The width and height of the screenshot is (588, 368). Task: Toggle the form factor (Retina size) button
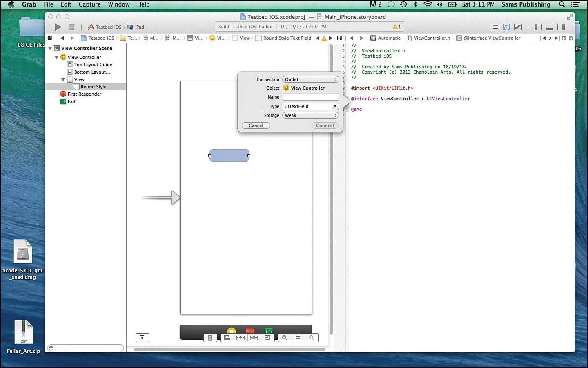click(x=210, y=338)
